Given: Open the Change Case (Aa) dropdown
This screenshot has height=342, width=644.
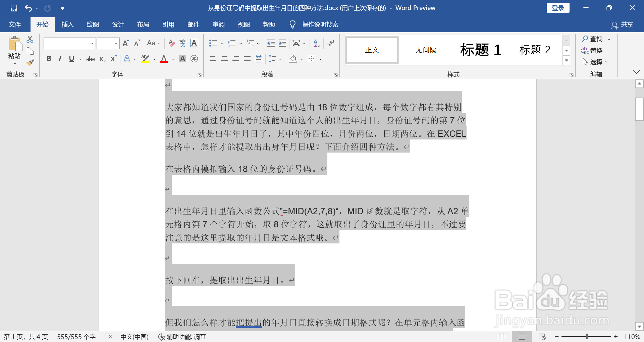Looking at the screenshot, I should point(154,43).
